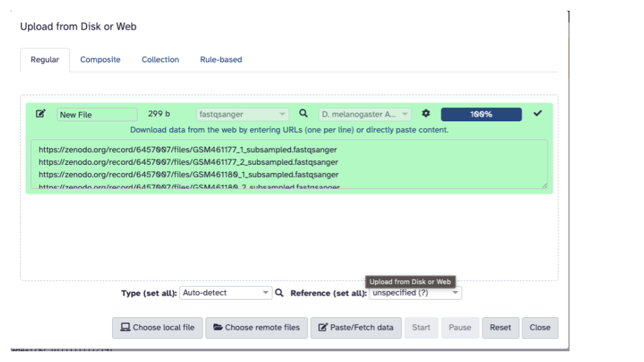Click the GSM461180_1_subsampled.fastqsanger URL line
This screenshot has height=362, width=644.
click(189, 174)
